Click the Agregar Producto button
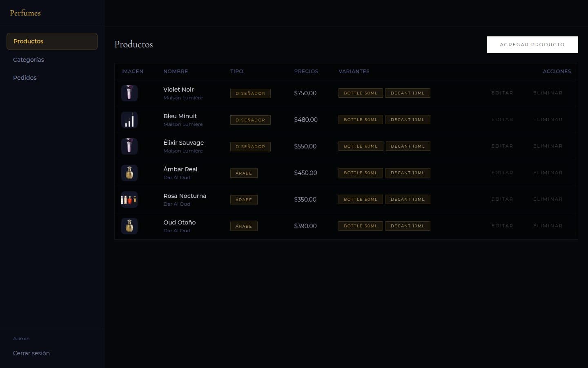 click(532, 45)
